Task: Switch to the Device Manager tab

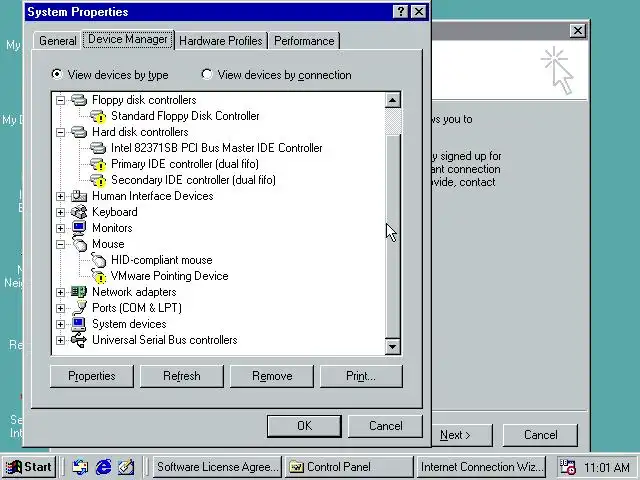Action: tap(128, 39)
